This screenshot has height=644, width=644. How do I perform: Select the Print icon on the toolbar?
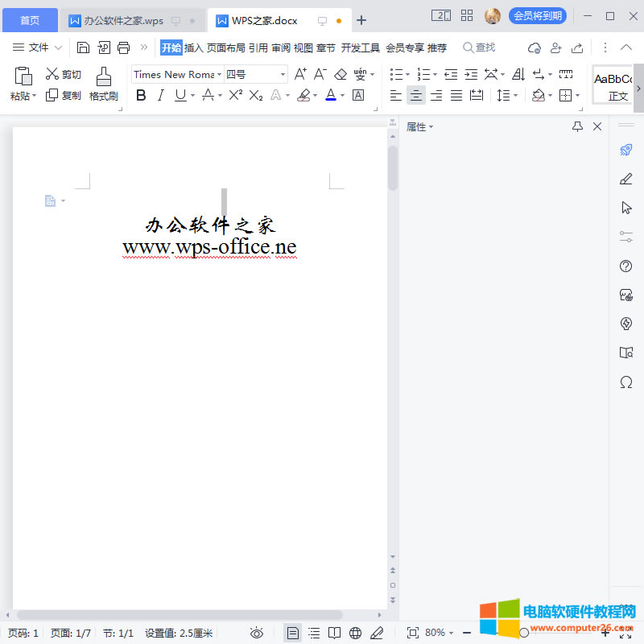click(123, 47)
